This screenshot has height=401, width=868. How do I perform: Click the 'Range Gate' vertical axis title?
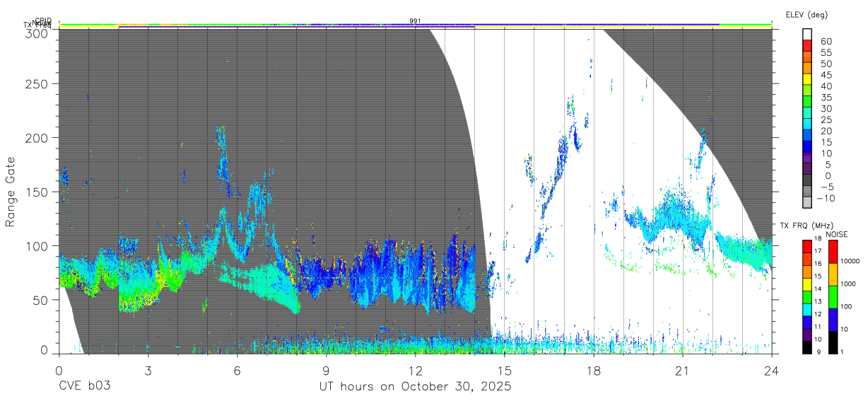(x=11, y=192)
